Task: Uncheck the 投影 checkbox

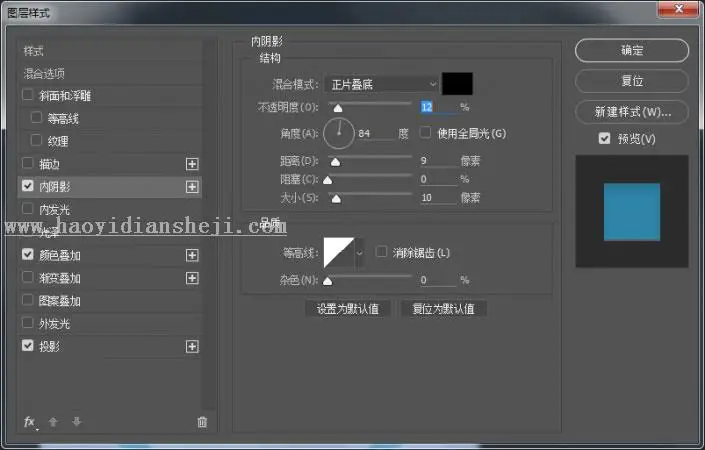Action: 27,346
